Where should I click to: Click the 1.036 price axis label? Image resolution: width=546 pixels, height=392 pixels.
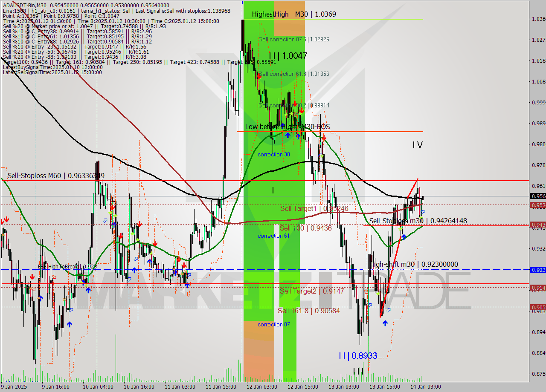538,19
